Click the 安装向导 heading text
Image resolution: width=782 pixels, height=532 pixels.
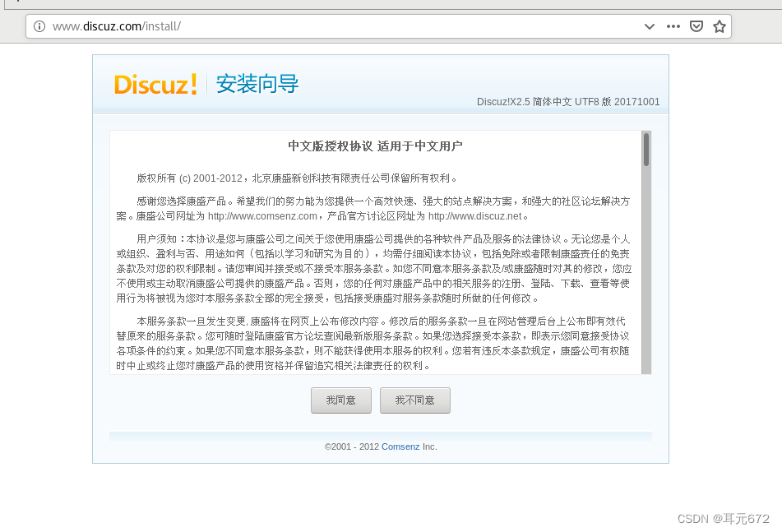[257, 84]
